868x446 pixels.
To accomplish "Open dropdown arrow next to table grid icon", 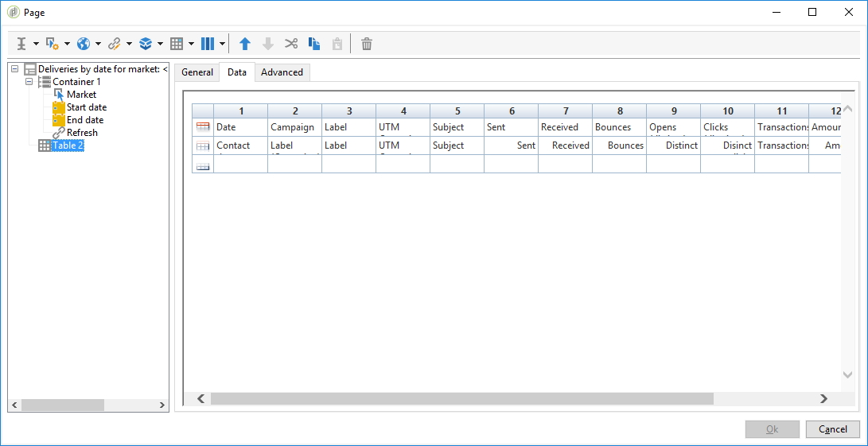I will [x=191, y=44].
